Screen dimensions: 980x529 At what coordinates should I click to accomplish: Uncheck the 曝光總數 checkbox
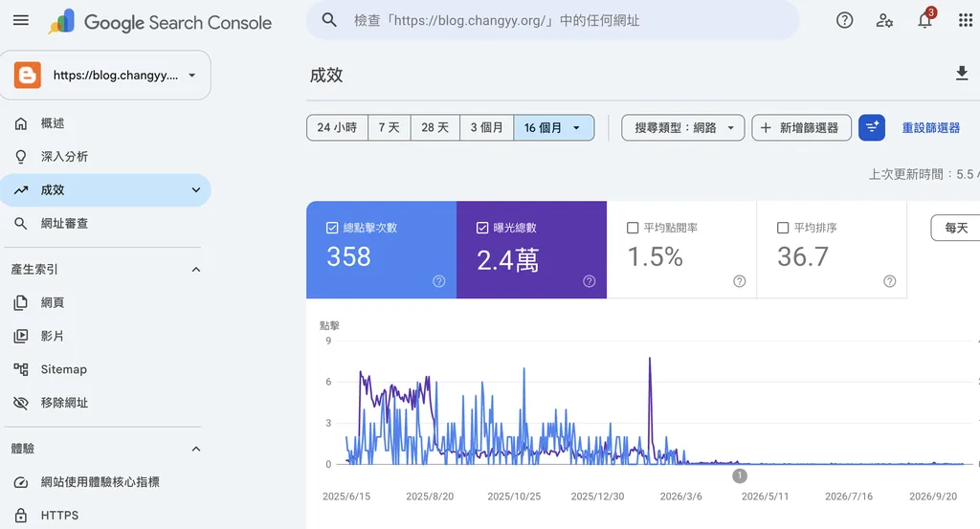[482, 228]
